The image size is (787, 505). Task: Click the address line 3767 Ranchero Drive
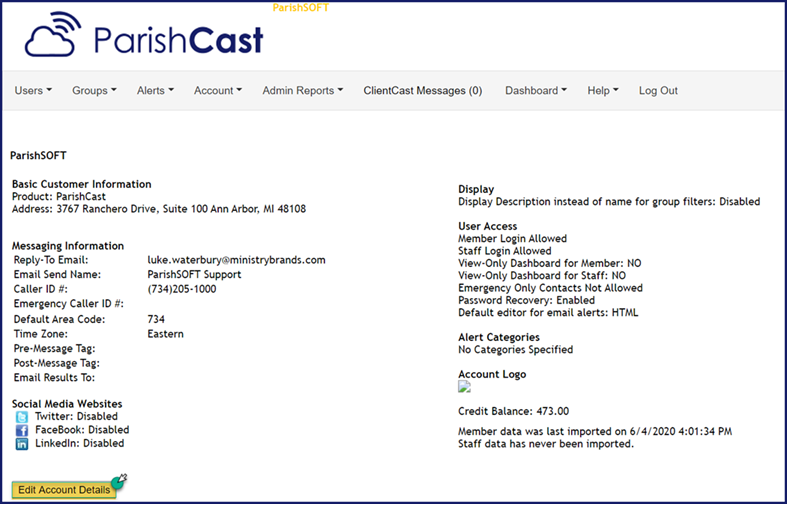pos(159,209)
